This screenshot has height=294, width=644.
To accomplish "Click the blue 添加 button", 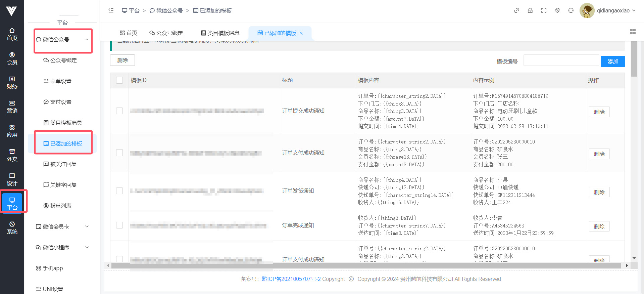I will pos(612,61).
